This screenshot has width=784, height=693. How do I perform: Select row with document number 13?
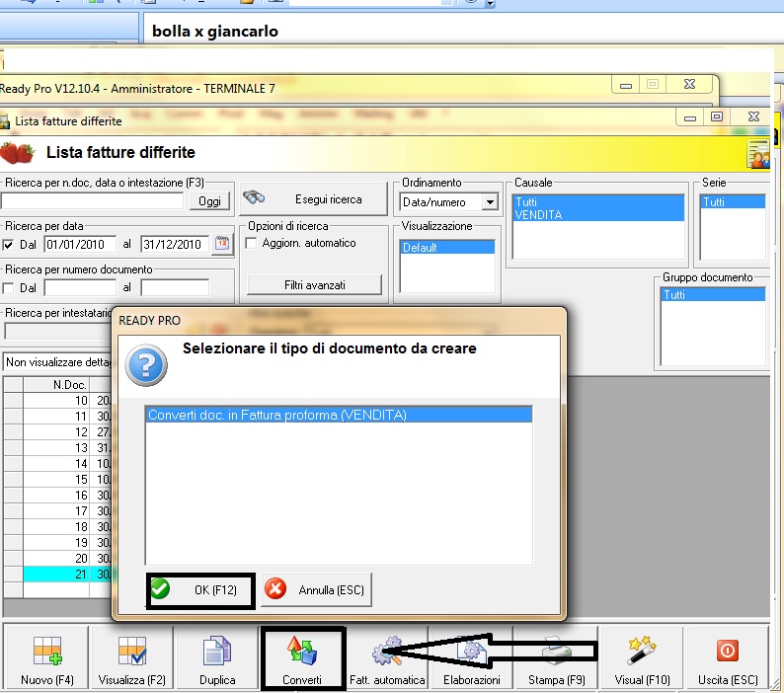(x=56, y=447)
